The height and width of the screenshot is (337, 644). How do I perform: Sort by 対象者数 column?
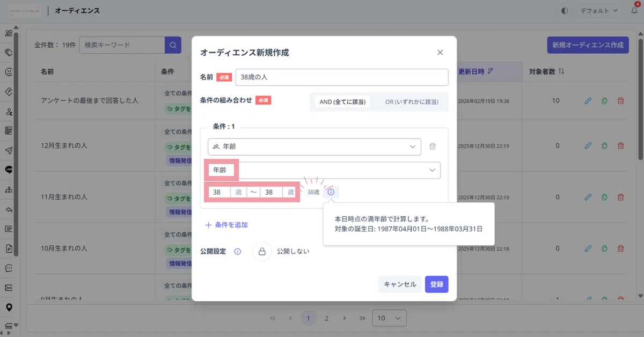tap(546, 71)
